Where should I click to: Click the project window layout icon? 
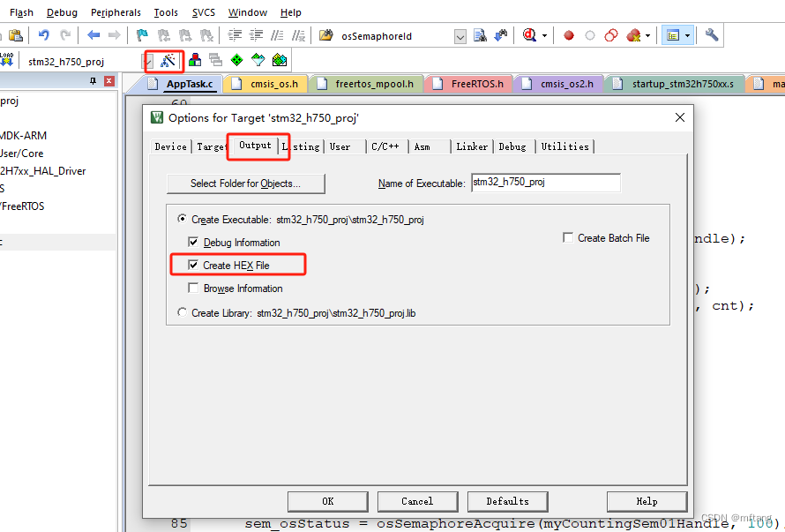pyautogui.click(x=673, y=35)
